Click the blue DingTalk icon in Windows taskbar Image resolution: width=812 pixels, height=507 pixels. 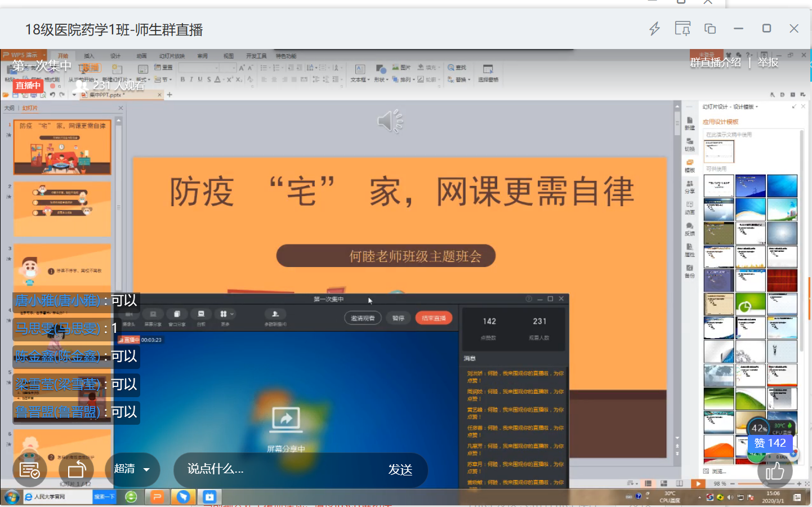point(183,496)
